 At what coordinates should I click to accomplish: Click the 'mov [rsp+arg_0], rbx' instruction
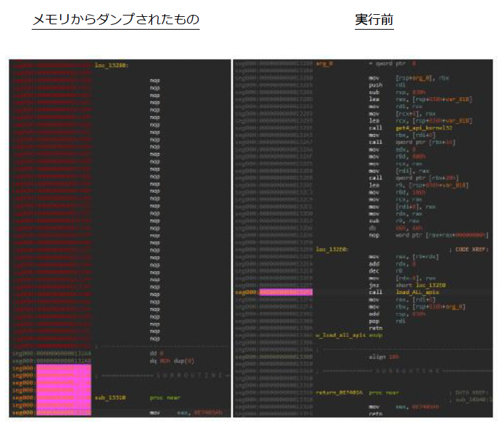pos(409,78)
